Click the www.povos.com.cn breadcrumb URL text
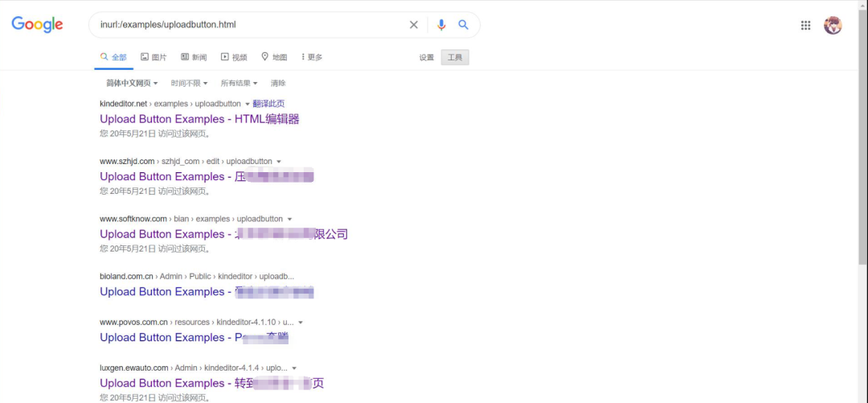This screenshot has width=868, height=403. pyautogui.click(x=197, y=322)
